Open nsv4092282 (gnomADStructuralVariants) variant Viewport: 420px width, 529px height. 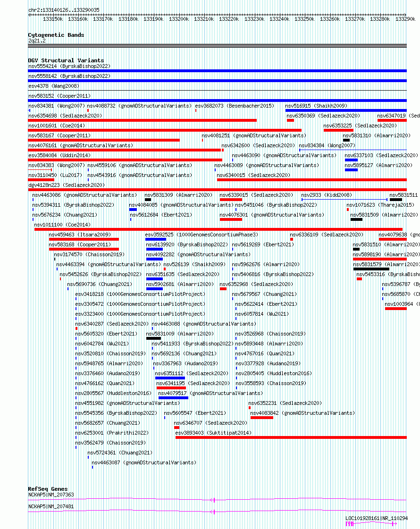pos(199,254)
